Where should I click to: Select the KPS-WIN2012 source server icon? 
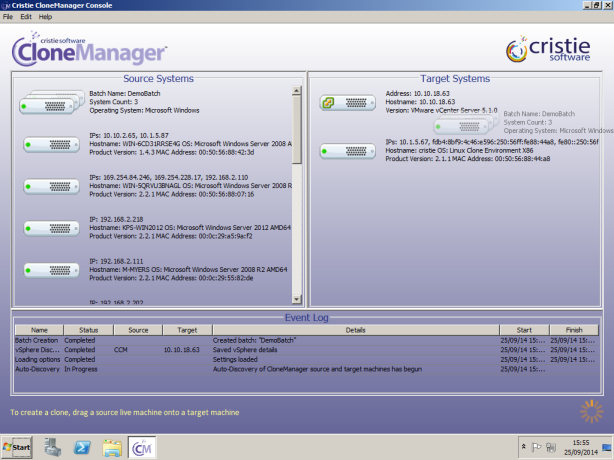point(51,228)
